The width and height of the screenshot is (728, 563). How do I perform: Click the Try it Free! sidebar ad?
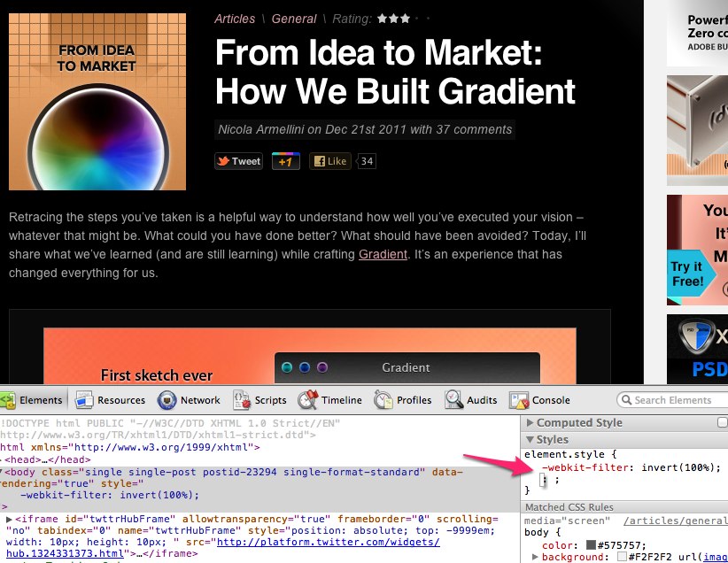pos(697,251)
